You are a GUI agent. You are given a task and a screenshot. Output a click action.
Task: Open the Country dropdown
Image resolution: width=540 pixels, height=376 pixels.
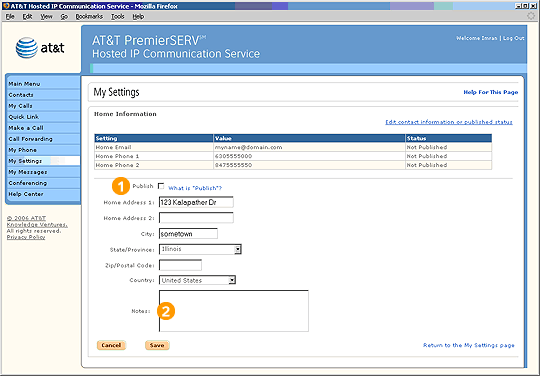(x=232, y=280)
